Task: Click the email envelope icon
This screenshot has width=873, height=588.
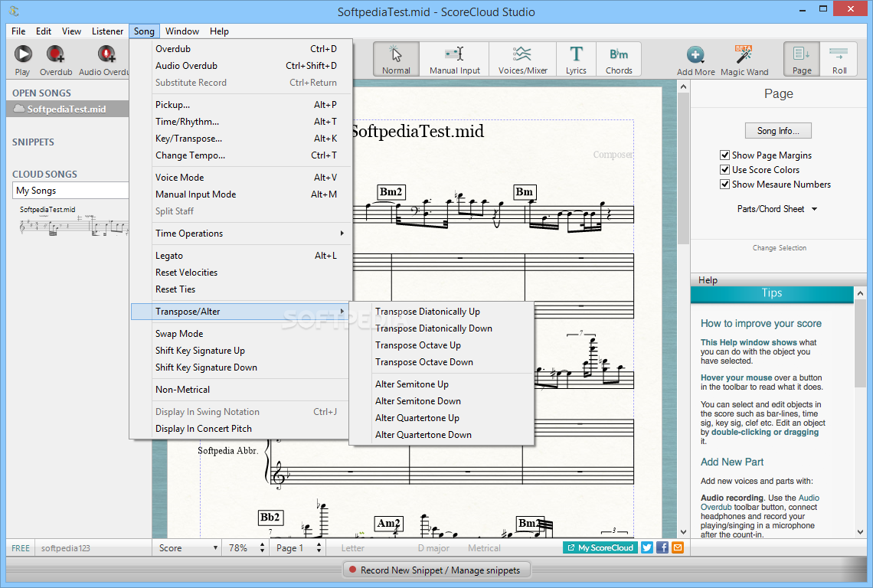Action: (x=678, y=547)
